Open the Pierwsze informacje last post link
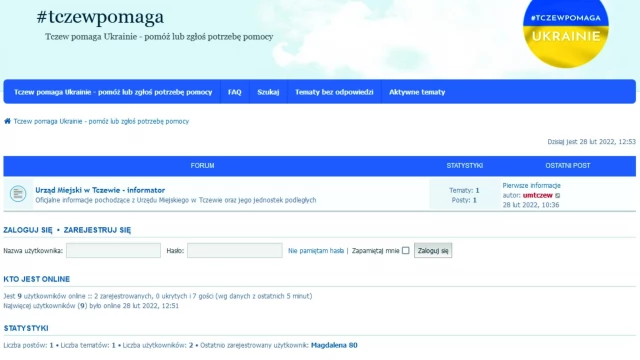 (x=531, y=186)
